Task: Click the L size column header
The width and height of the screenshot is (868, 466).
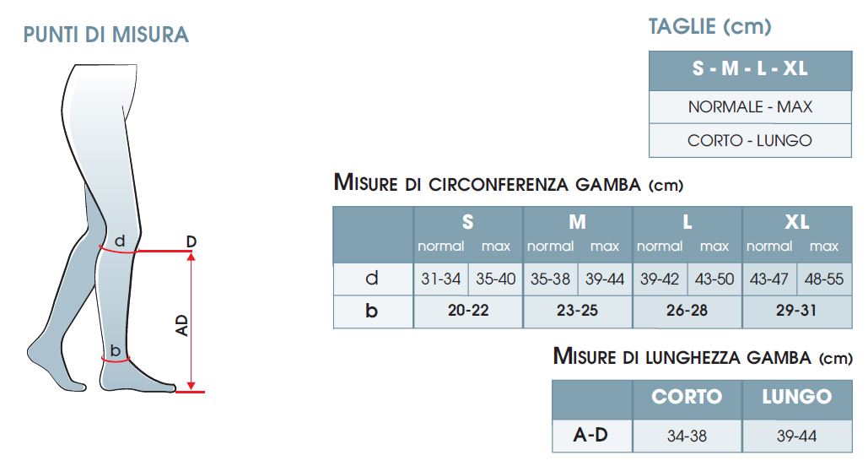Action: click(x=687, y=223)
